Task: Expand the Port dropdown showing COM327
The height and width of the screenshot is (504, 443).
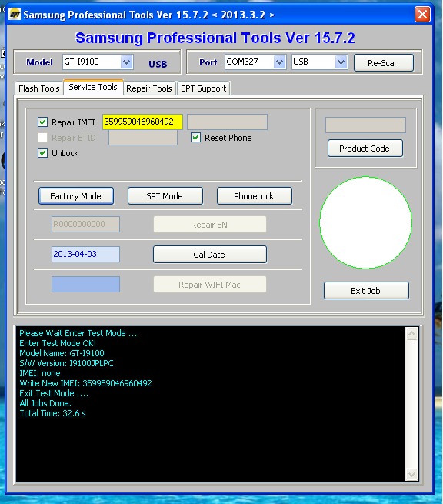Action: coord(279,62)
